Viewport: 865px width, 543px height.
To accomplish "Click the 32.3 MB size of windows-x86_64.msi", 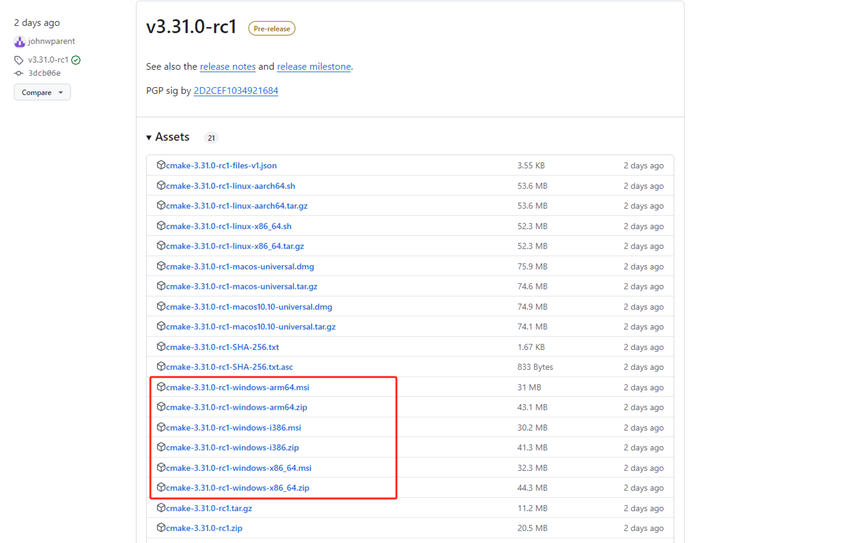I will click(x=532, y=468).
